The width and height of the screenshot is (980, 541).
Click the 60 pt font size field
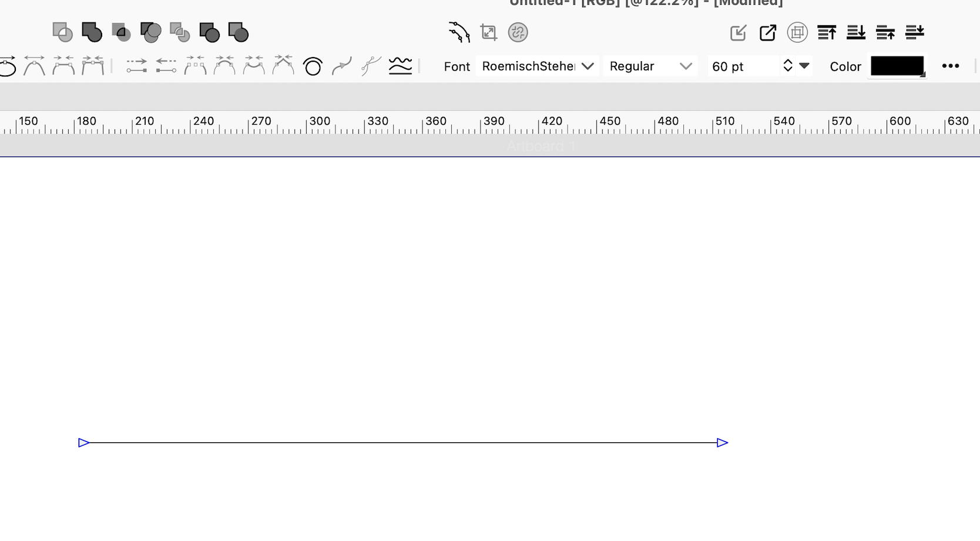coord(743,66)
